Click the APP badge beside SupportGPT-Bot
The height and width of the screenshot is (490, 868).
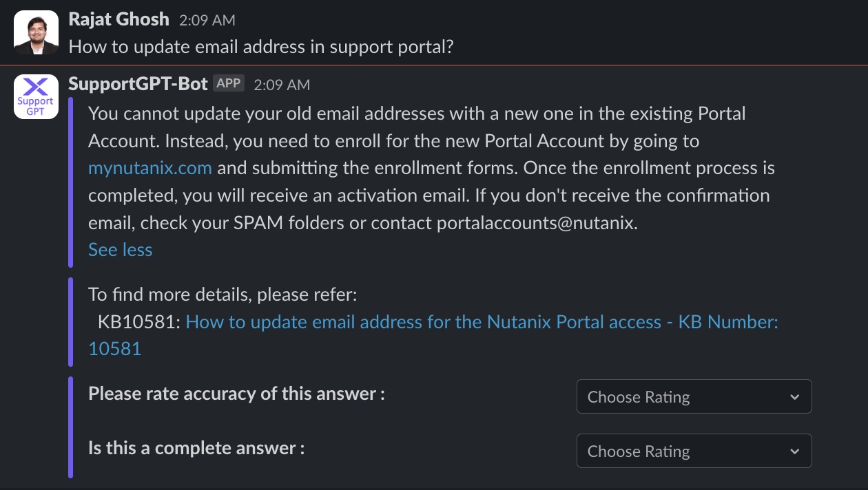tap(229, 83)
